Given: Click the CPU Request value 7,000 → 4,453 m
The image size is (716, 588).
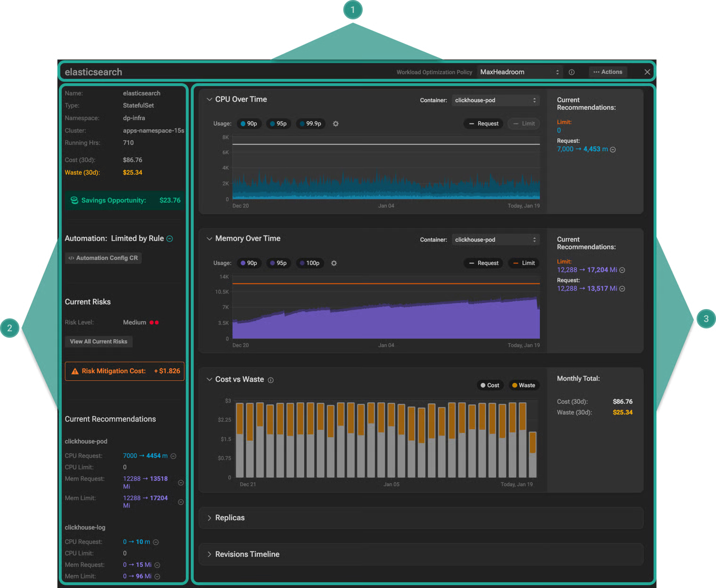Looking at the screenshot, I should click(582, 149).
